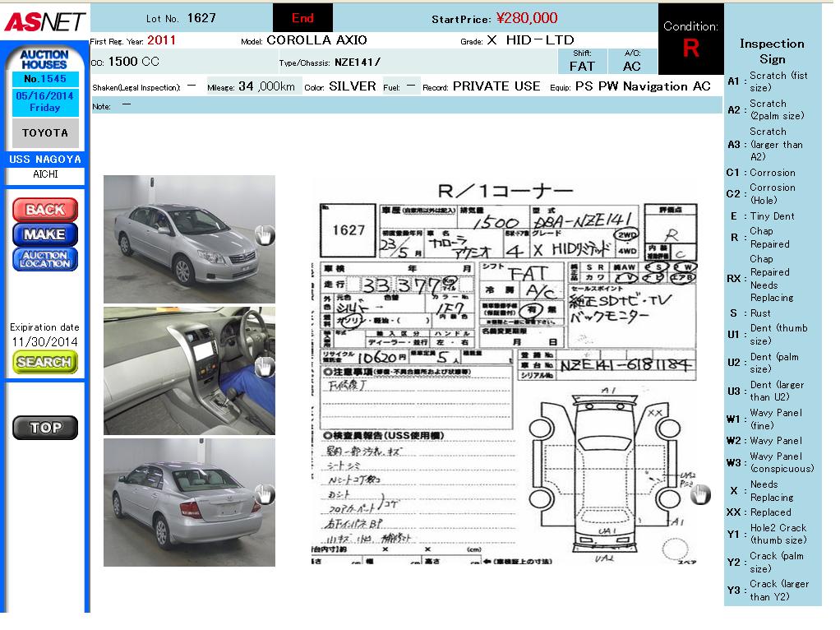Click hand icon beside the car damage diagram
The width and height of the screenshot is (840, 630).
point(700,494)
